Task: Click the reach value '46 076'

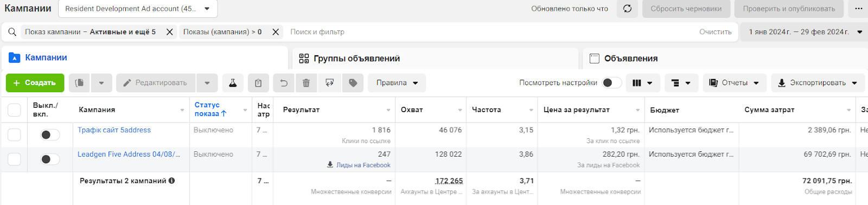Action: coord(450,130)
